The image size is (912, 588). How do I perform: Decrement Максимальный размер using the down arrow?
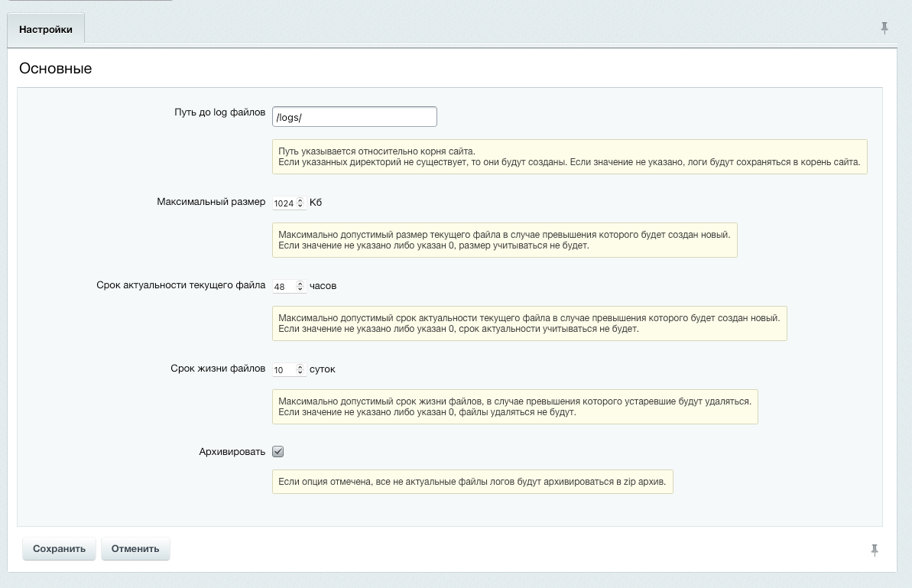click(300, 205)
